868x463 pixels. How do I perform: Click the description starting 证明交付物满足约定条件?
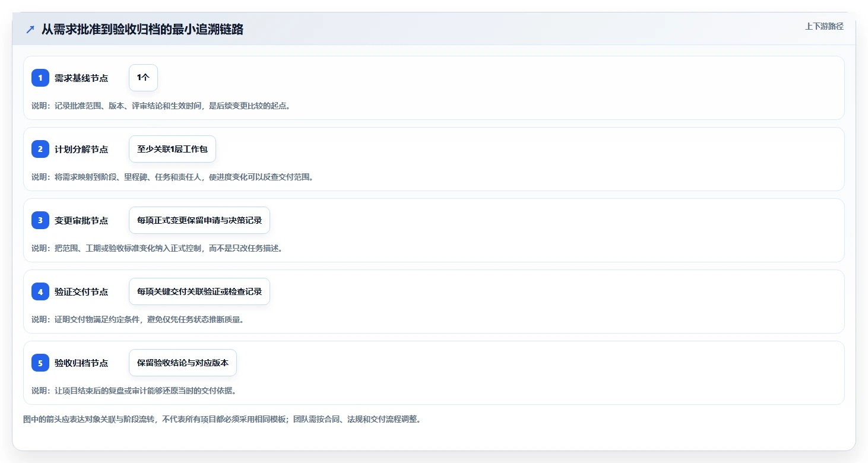[138, 319]
